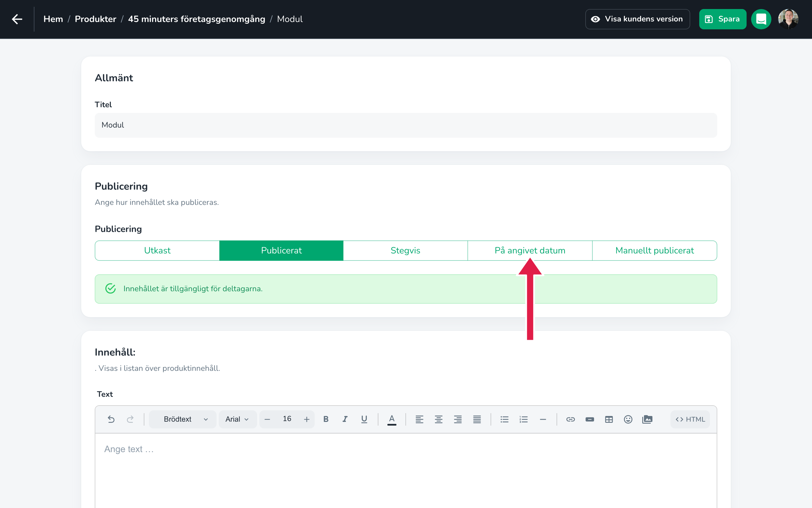Undo the last edit in text editor
The height and width of the screenshot is (508, 812).
tap(111, 419)
